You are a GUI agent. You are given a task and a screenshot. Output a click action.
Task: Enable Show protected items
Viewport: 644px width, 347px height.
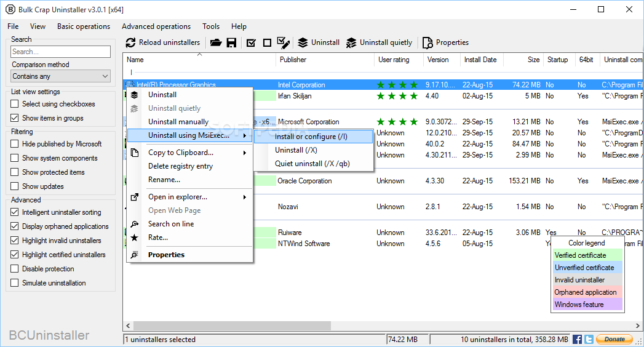pos(14,172)
